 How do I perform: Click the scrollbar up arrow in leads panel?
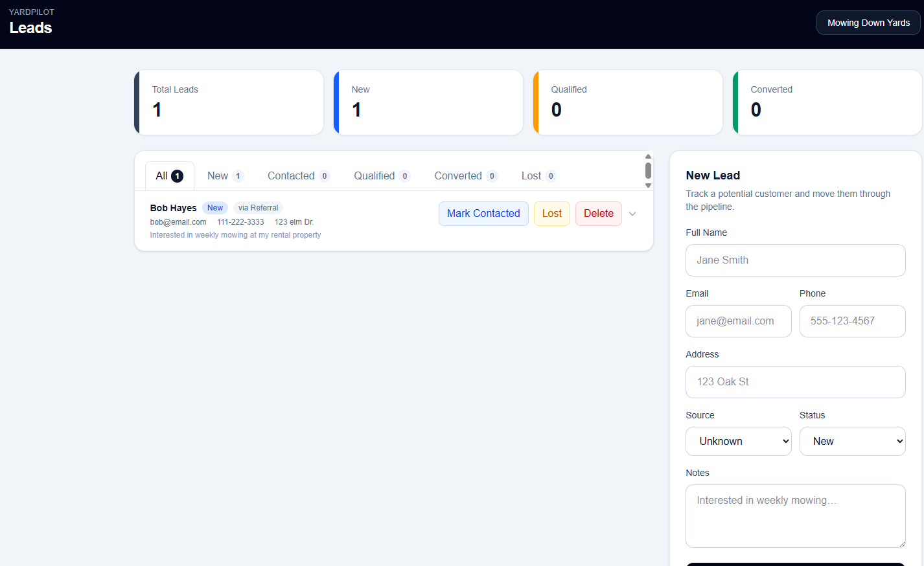point(648,157)
